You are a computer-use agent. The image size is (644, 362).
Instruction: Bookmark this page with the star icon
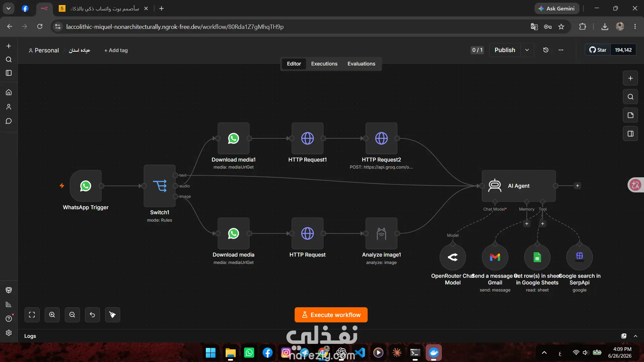tap(561, 27)
